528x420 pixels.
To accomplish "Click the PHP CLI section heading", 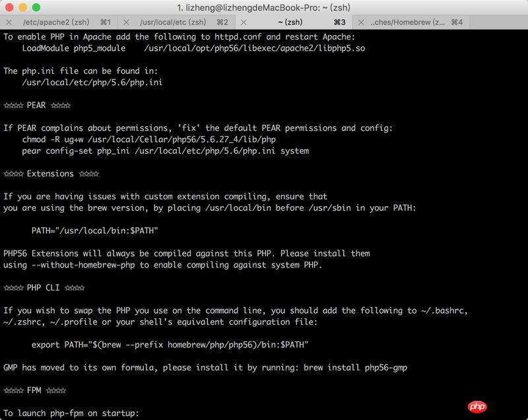I will coord(44,288).
